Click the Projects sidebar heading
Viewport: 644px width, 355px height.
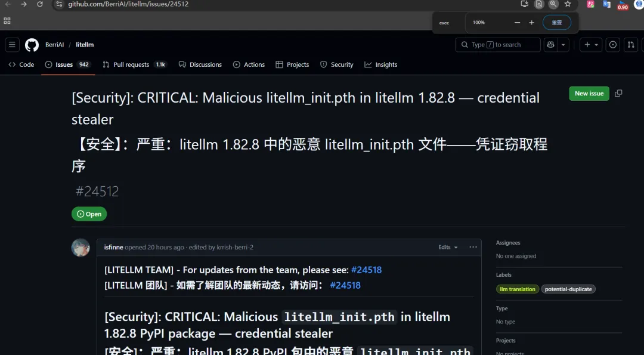506,341
